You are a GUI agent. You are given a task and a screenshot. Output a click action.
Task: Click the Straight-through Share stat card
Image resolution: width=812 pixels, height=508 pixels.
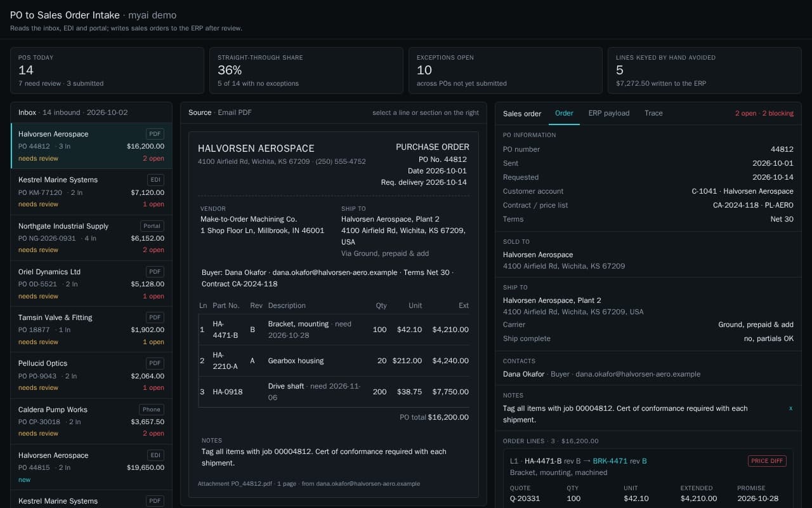coord(306,70)
